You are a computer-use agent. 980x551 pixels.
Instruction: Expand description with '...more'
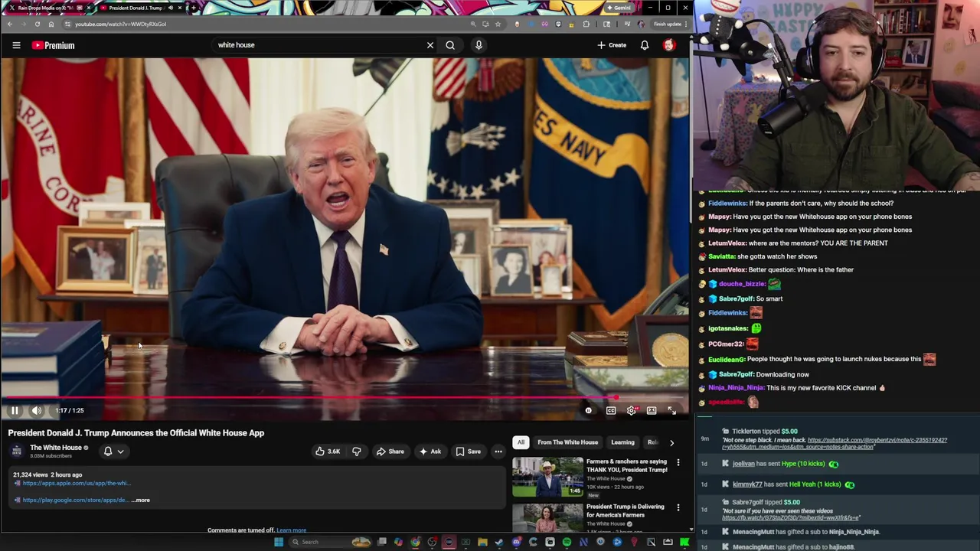pos(141,500)
